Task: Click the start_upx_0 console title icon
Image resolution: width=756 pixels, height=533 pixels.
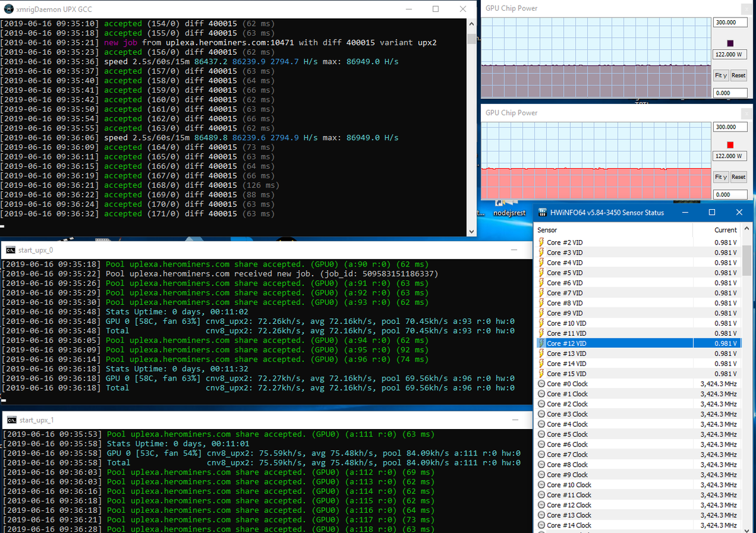Action: 10,250
